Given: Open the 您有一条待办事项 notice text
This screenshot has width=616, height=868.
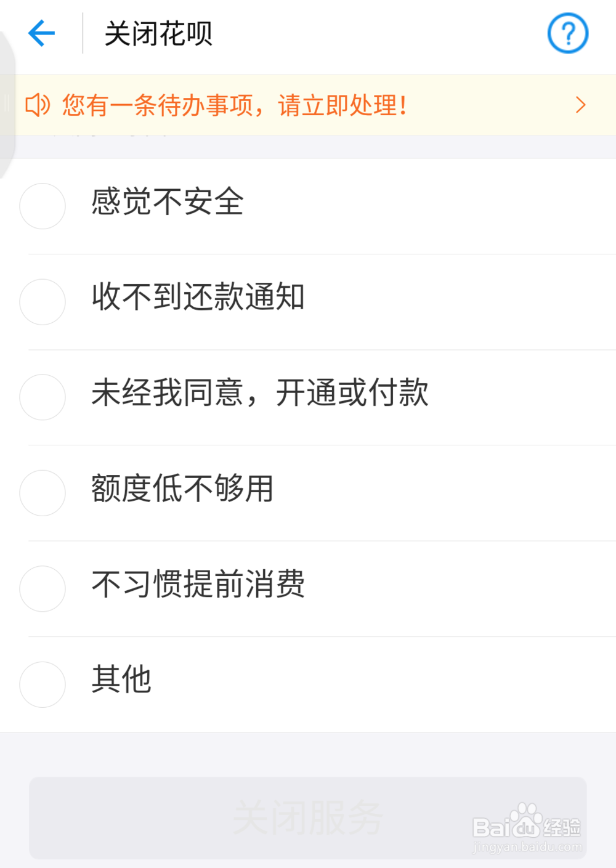Looking at the screenshot, I should tap(234, 105).
